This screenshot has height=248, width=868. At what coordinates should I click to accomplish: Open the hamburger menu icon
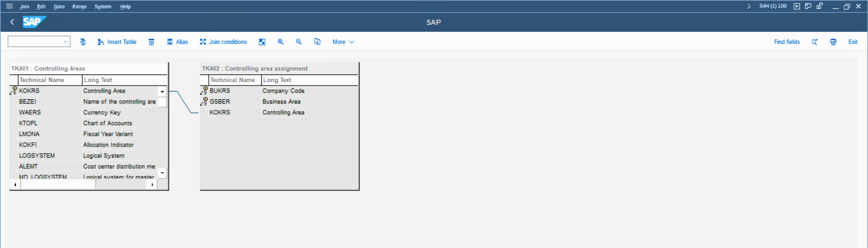(x=9, y=6)
